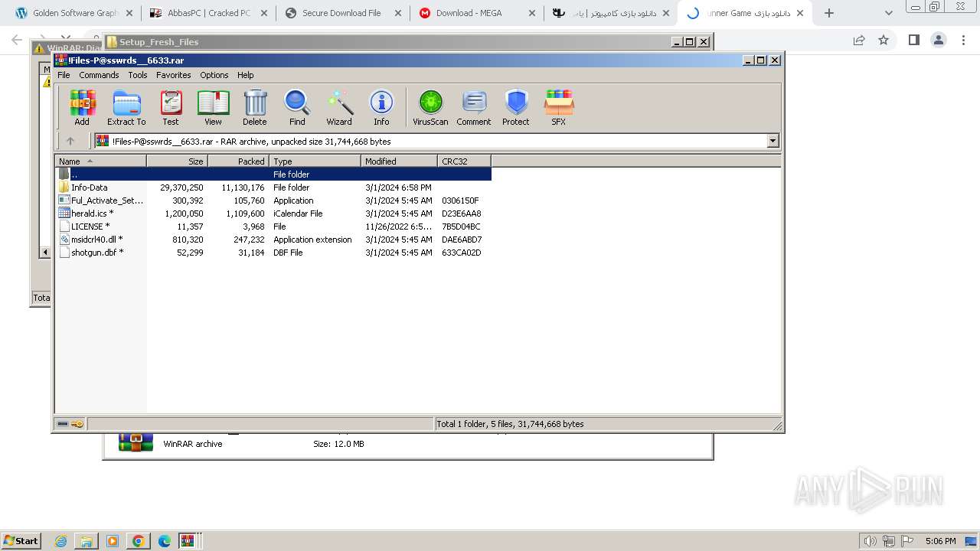Select the parent '..' folder row
This screenshot has width=980, height=551.
pos(273,174)
